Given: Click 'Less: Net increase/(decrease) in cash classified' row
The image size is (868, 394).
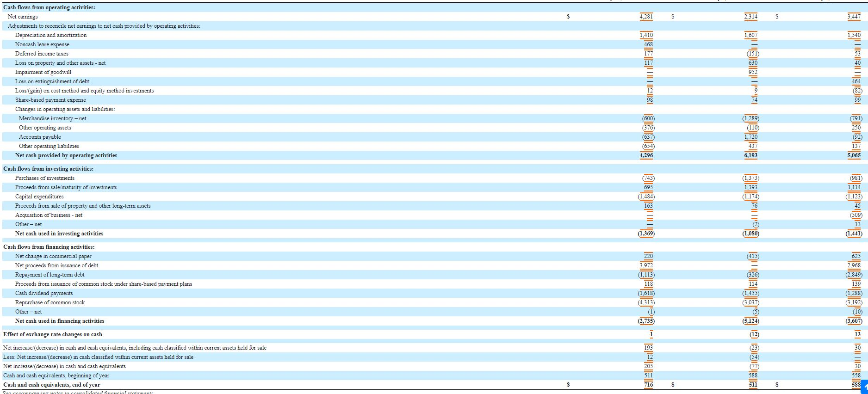Looking at the screenshot, I should [x=98, y=357].
